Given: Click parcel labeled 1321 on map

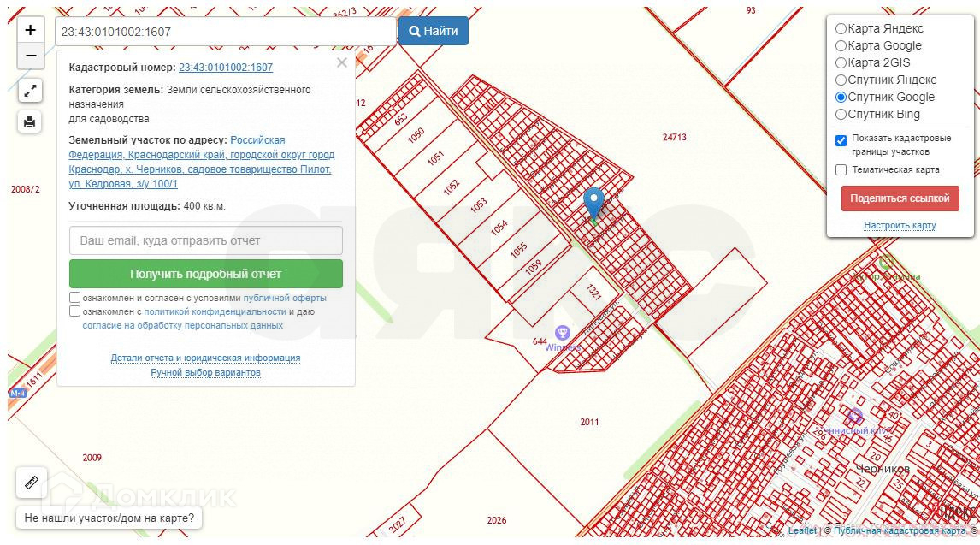Looking at the screenshot, I should tap(593, 292).
